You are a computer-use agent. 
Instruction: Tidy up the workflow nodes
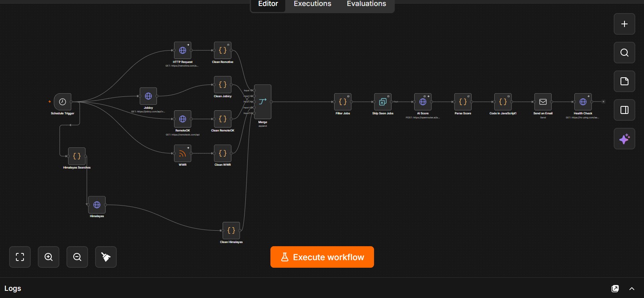pyautogui.click(x=106, y=257)
